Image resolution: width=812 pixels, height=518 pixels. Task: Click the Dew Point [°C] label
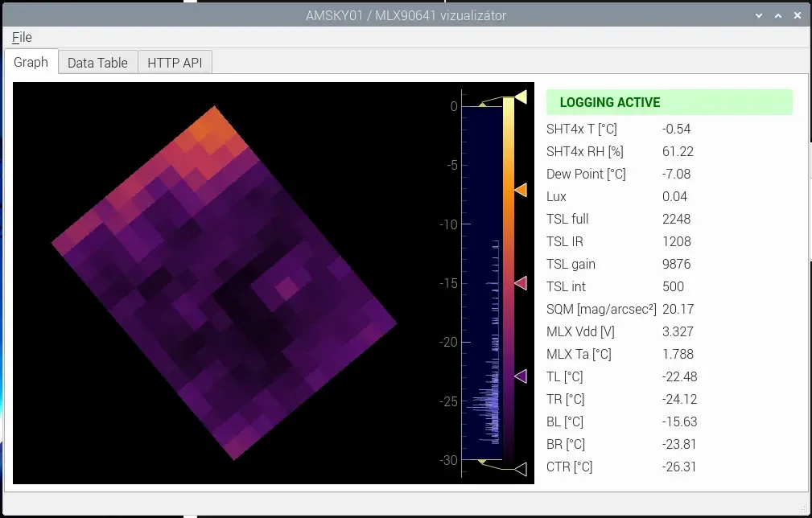coord(586,174)
